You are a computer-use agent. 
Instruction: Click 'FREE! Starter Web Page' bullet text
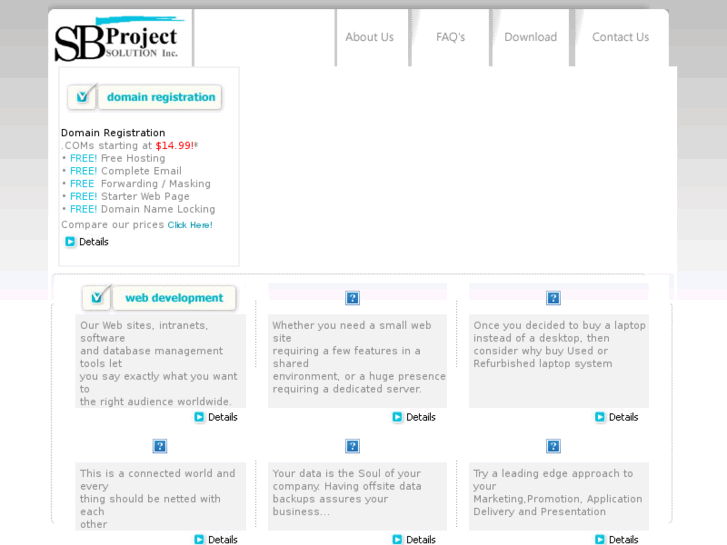tap(129, 196)
